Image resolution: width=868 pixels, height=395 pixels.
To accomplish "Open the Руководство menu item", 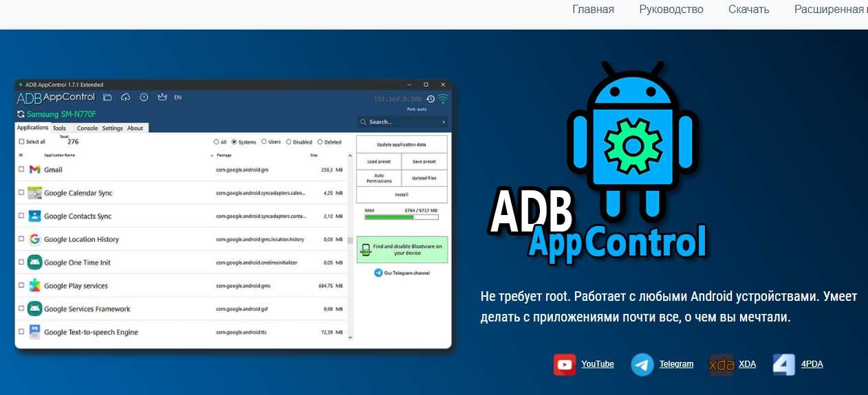I will click(x=671, y=10).
